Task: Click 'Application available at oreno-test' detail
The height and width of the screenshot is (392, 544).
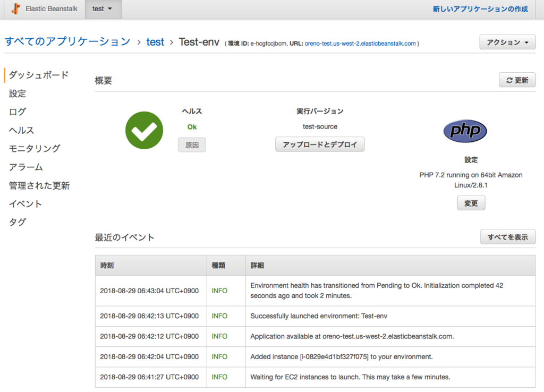Action: click(x=352, y=336)
